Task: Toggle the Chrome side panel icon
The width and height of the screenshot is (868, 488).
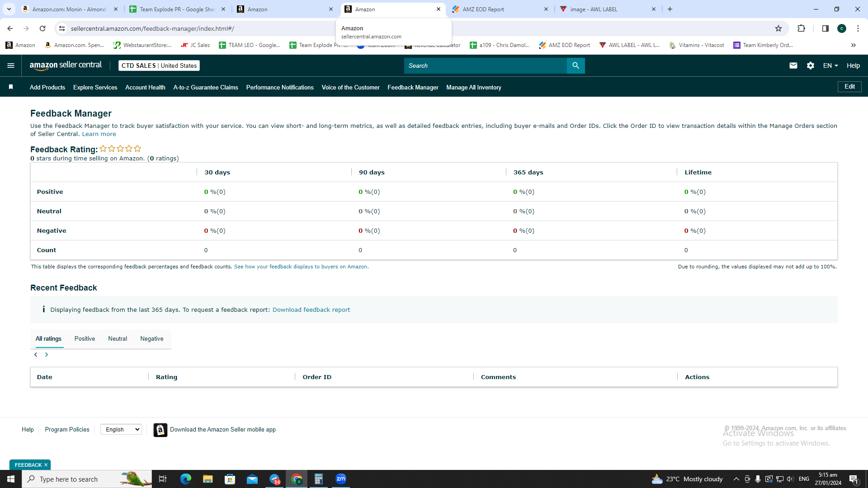Action: coord(825,28)
